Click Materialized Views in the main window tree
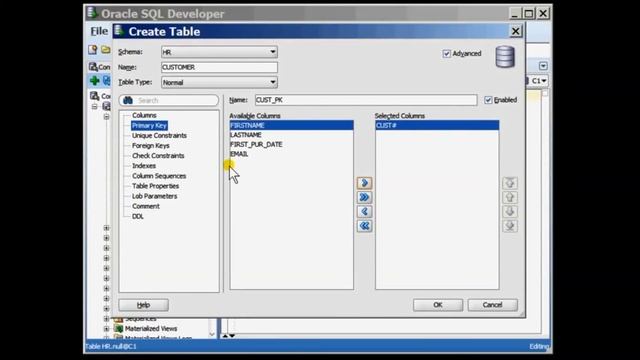The height and width of the screenshot is (360, 640). (151, 329)
